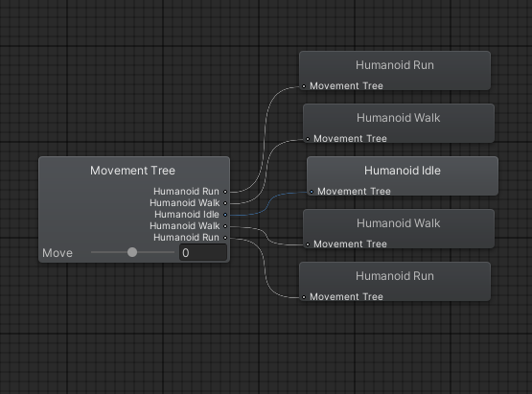Click the Humanoid Idle output port on Movement Tree
Image resolution: width=532 pixels, height=394 pixels.
(x=225, y=215)
